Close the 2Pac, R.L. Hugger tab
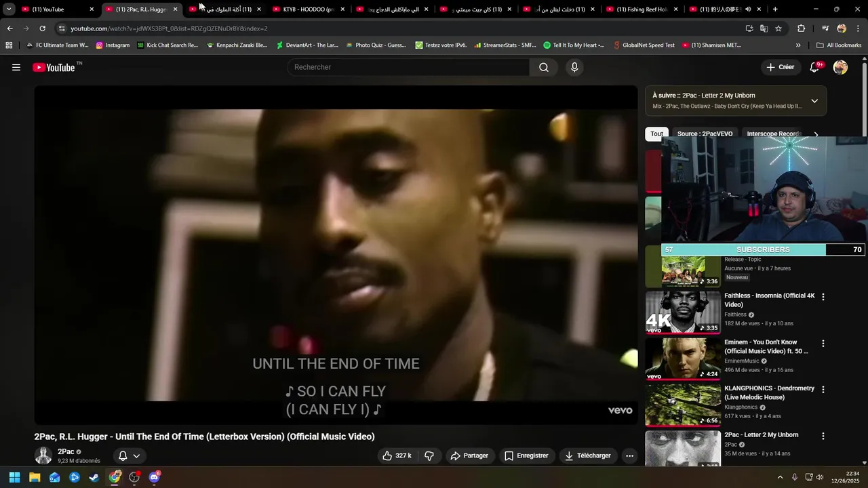 click(175, 9)
